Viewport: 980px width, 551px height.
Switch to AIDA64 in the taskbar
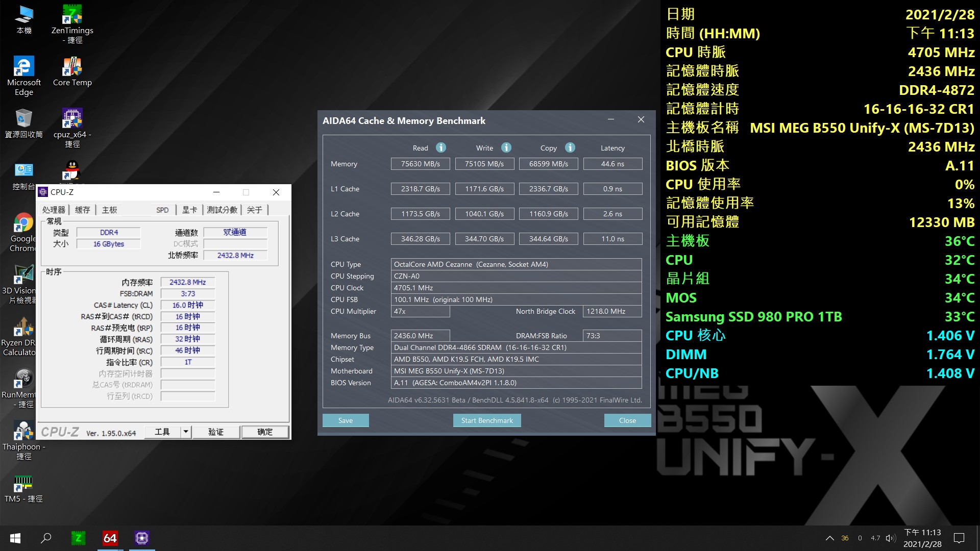[110, 538]
